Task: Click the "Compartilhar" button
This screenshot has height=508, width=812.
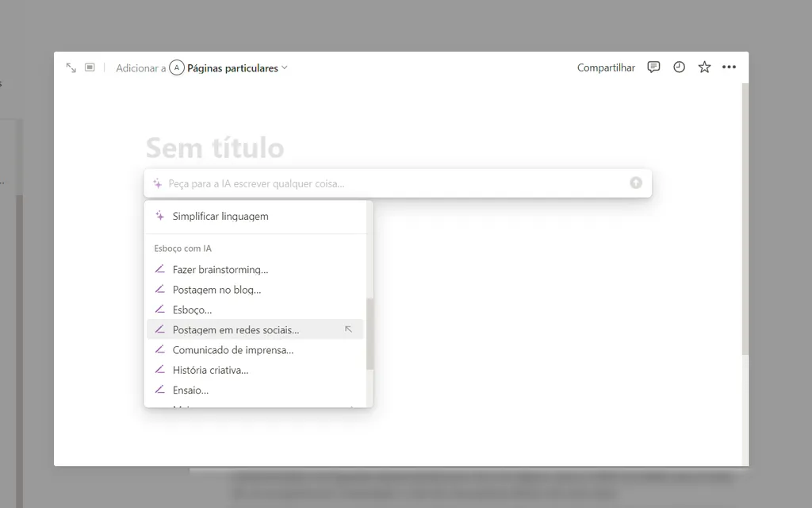Action: click(606, 67)
